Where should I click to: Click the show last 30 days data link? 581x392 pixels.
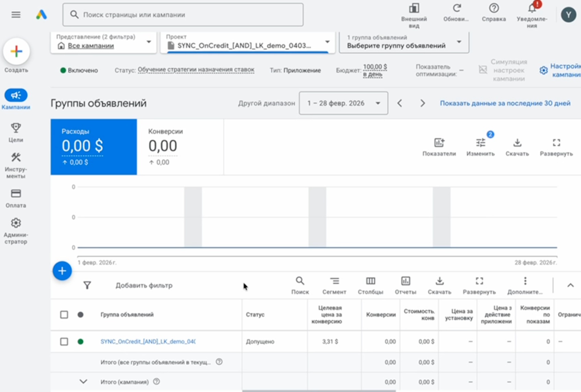(505, 103)
